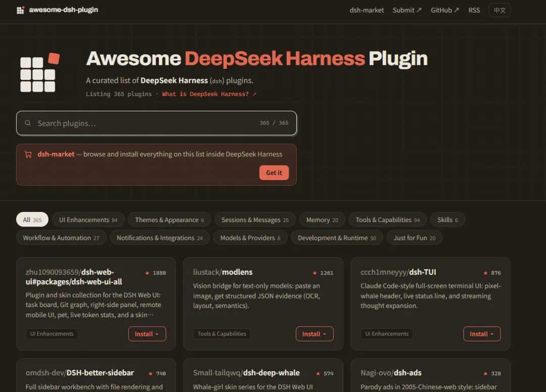Click the 'Awesome DeepSeek Harness Plugin' heading
This screenshot has height=392, width=546.
[x=257, y=59]
